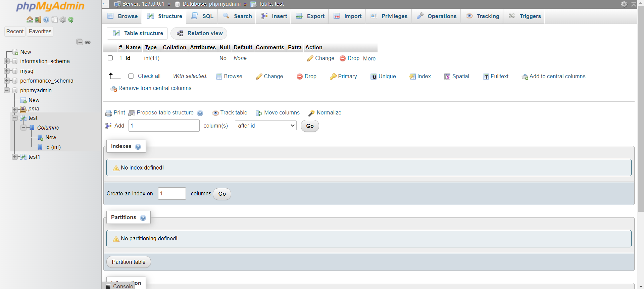
Task: Click the Track table eye icon
Action: 215,113
